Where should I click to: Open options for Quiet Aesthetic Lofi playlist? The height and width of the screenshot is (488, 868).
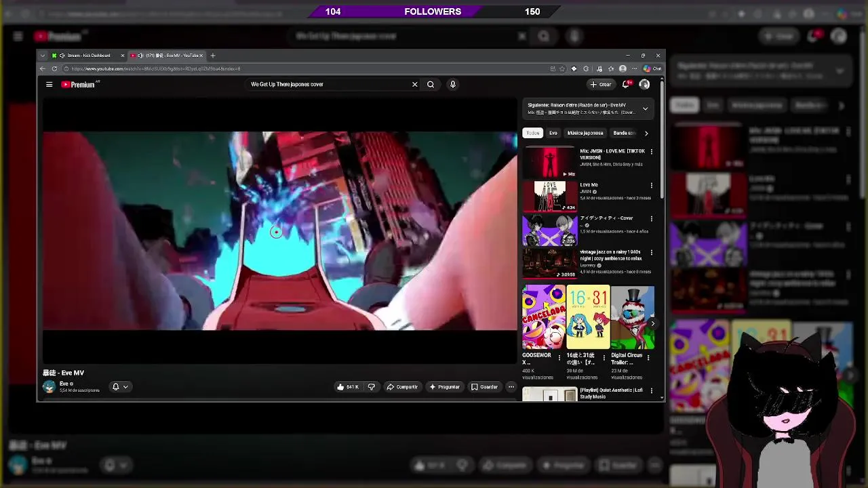(652, 390)
